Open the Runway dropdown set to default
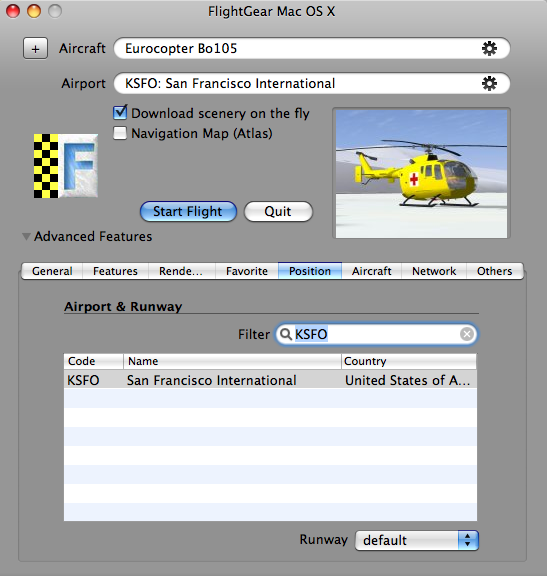 click(x=417, y=540)
